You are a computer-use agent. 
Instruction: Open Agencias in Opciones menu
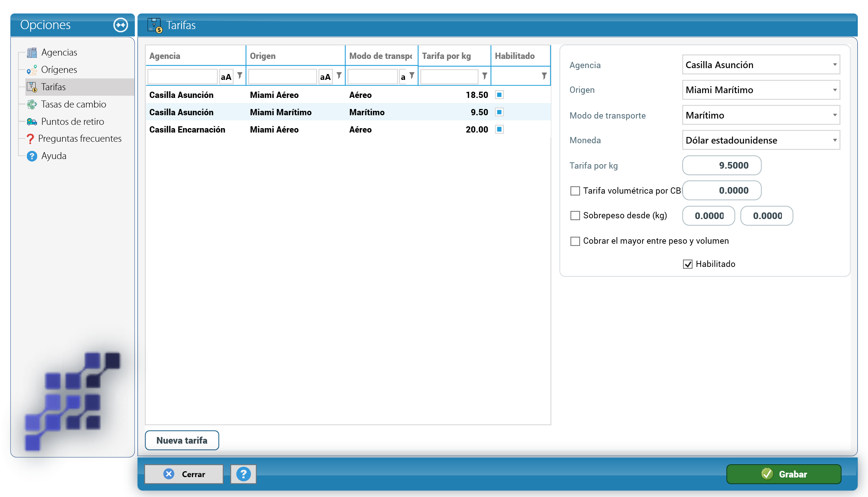point(59,52)
